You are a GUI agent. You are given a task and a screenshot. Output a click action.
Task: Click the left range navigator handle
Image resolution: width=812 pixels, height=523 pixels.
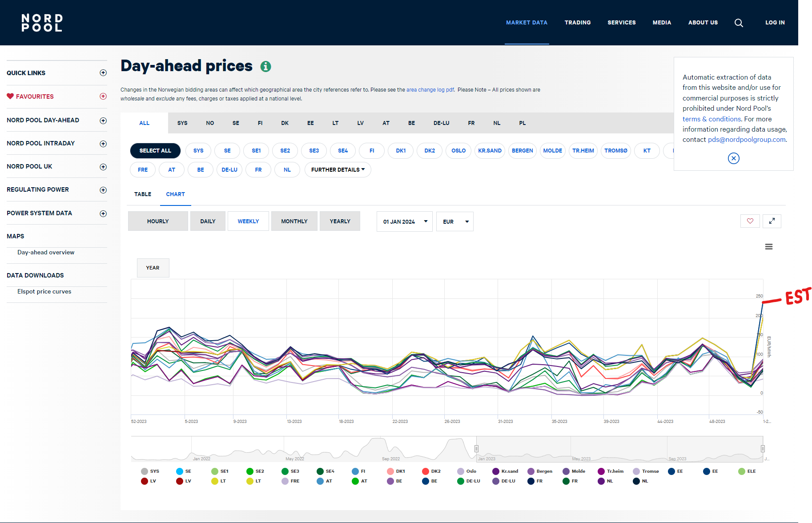click(476, 449)
